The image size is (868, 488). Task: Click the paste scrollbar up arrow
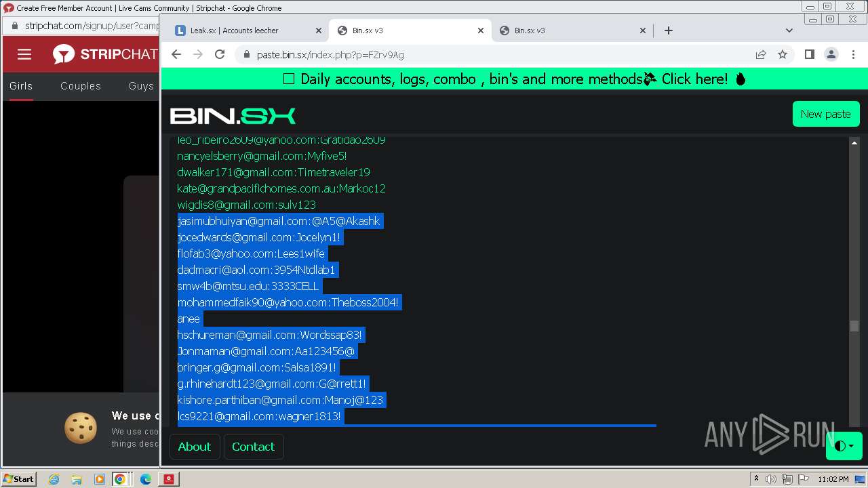[x=854, y=143]
